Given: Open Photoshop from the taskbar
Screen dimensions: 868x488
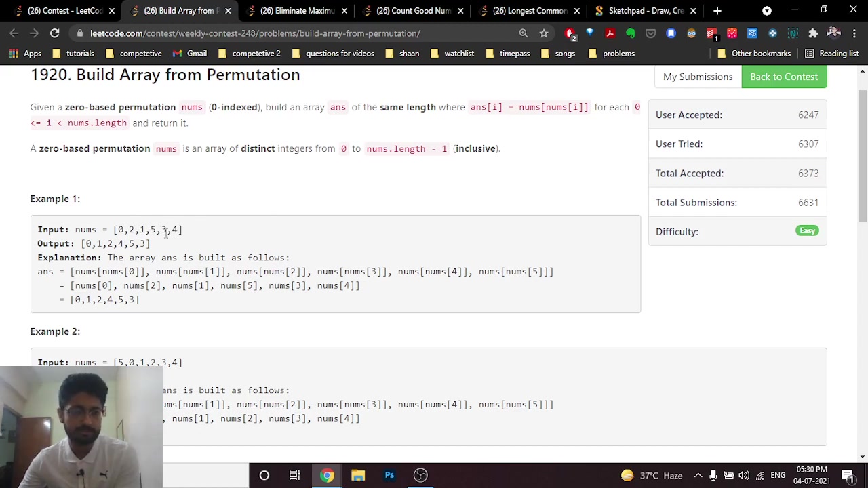Looking at the screenshot, I should 389,475.
